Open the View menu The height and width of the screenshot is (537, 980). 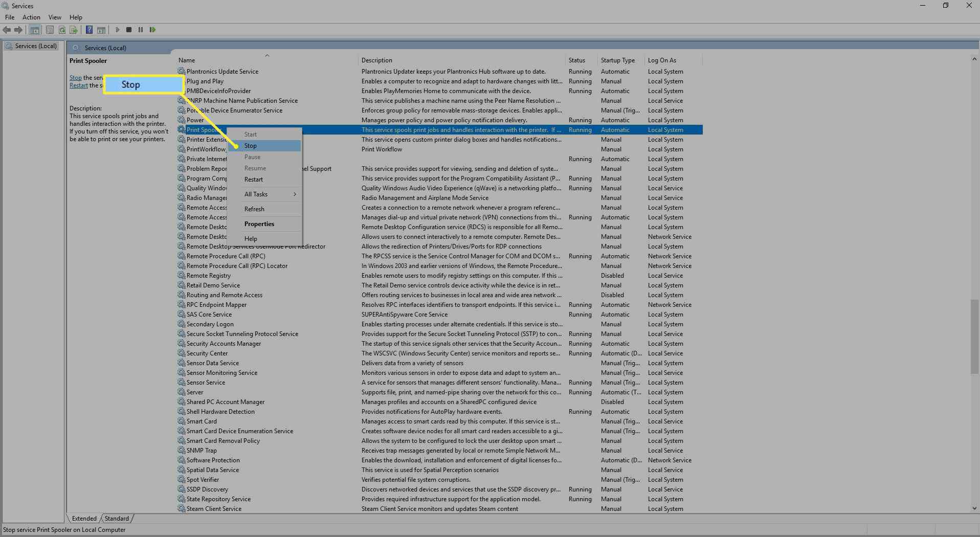pyautogui.click(x=55, y=17)
